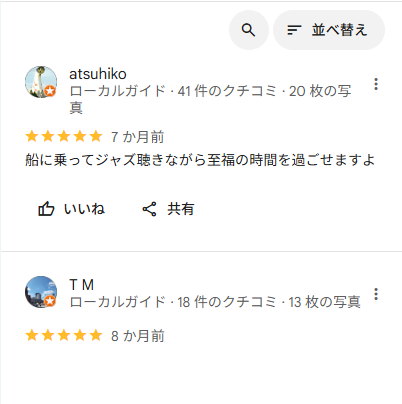Open atsuhiko's profile picture
The width and height of the screenshot is (402, 404).
pyautogui.click(x=41, y=82)
